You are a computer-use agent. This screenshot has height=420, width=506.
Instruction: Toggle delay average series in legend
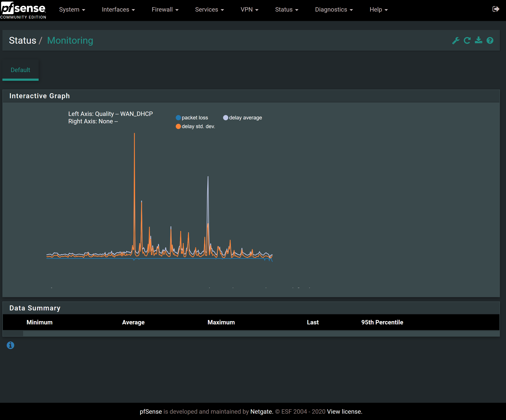[245, 118]
